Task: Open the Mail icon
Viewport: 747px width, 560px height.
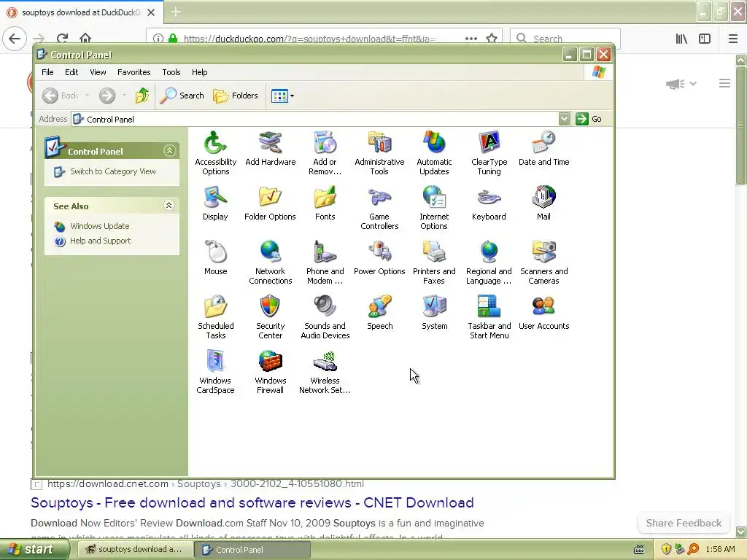Action: 543,203
